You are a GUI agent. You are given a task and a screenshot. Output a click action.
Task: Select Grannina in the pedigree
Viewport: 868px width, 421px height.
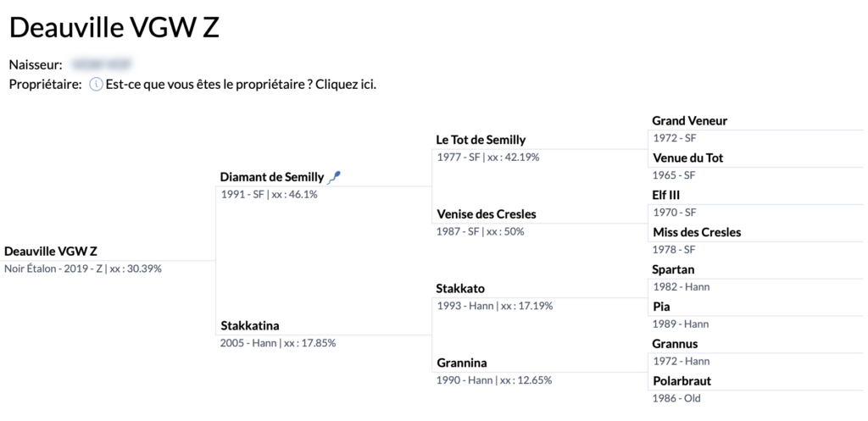(x=462, y=363)
